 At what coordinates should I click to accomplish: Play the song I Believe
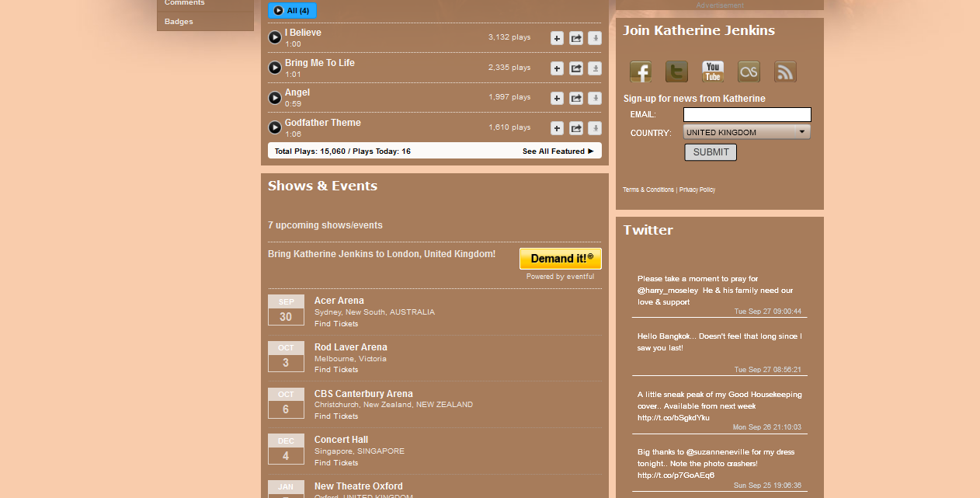[275, 37]
